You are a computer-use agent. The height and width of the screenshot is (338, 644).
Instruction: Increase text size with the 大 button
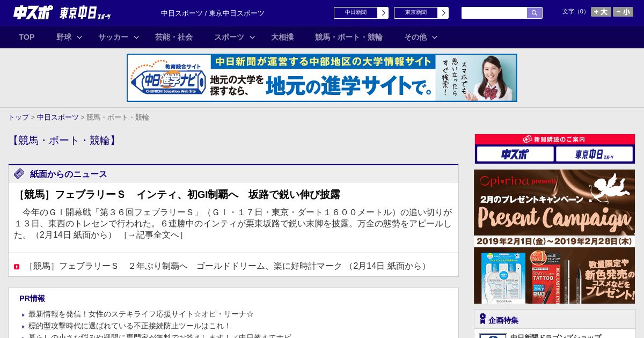(x=601, y=12)
